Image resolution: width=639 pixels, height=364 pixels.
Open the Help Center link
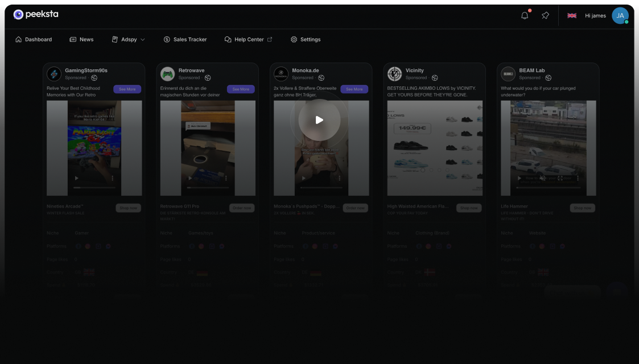pos(248,39)
